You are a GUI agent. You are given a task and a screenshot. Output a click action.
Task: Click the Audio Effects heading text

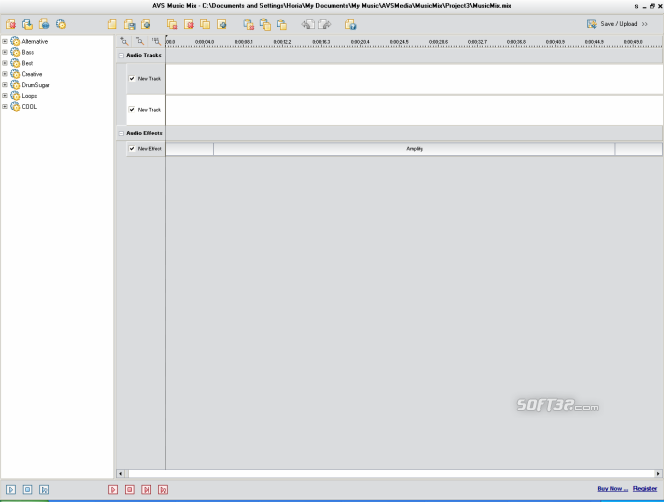tap(144, 133)
